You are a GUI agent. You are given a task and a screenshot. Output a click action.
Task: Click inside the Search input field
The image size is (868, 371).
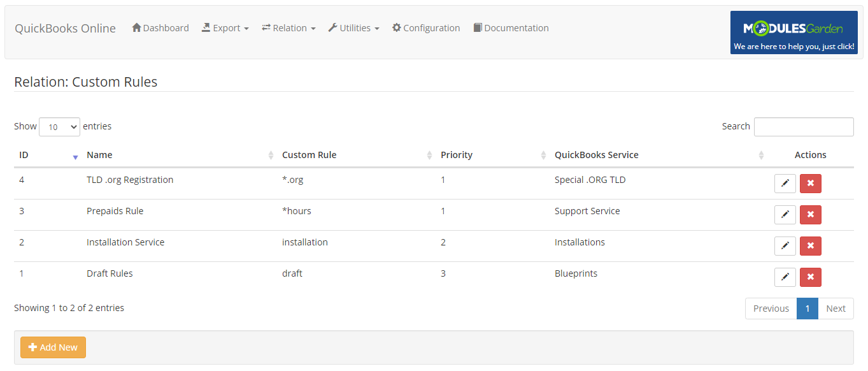pyautogui.click(x=804, y=126)
